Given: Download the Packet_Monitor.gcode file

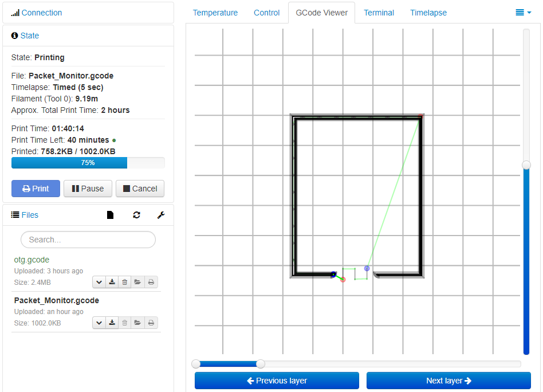Looking at the screenshot, I should point(112,323).
